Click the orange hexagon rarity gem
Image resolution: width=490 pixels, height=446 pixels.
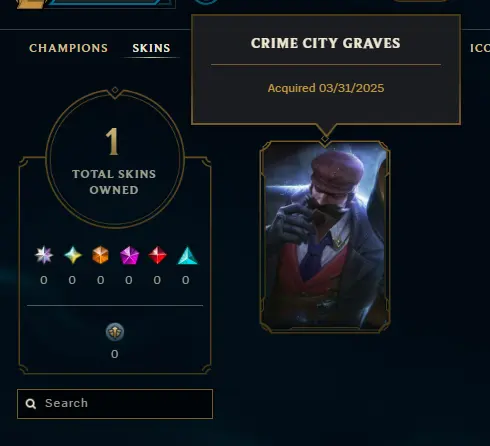pyautogui.click(x=100, y=255)
